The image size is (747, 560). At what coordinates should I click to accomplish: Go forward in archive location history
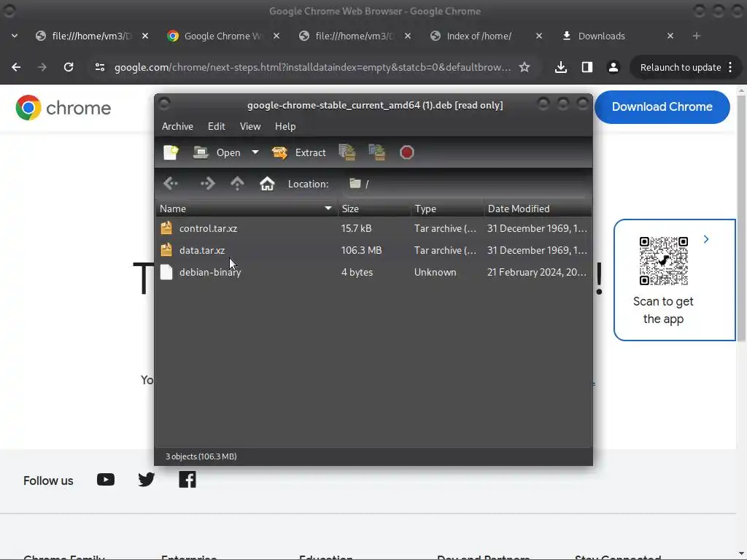pos(207,183)
